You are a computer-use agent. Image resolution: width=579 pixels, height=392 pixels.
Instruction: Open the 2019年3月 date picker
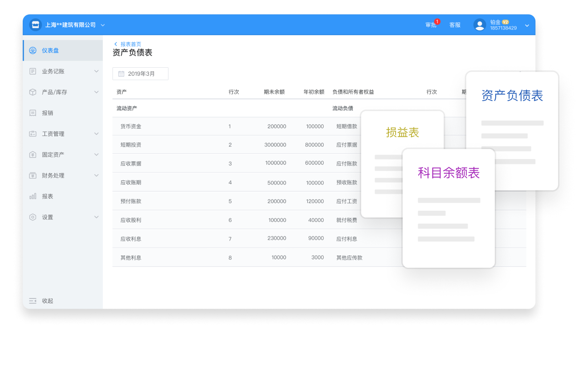click(140, 74)
